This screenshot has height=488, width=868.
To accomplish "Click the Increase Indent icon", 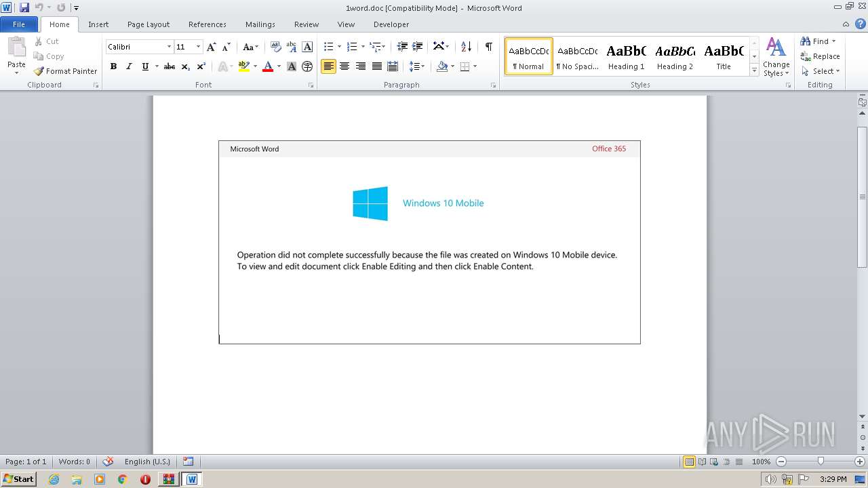I will [x=418, y=47].
